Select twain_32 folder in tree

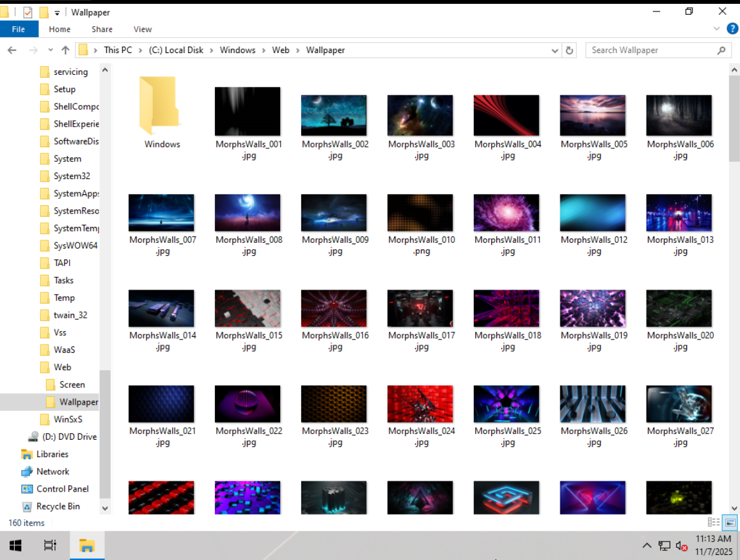pyautogui.click(x=64, y=315)
